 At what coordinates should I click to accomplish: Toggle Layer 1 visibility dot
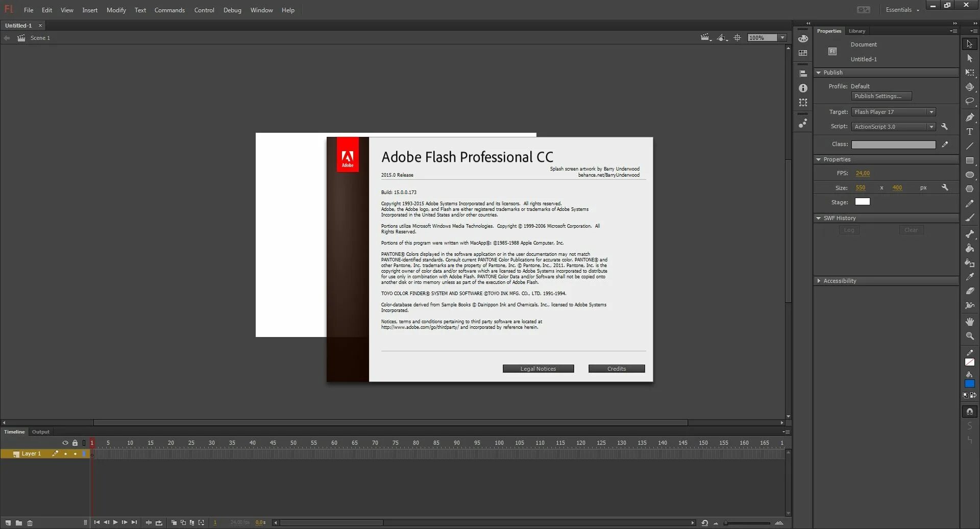[x=65, y=454]
